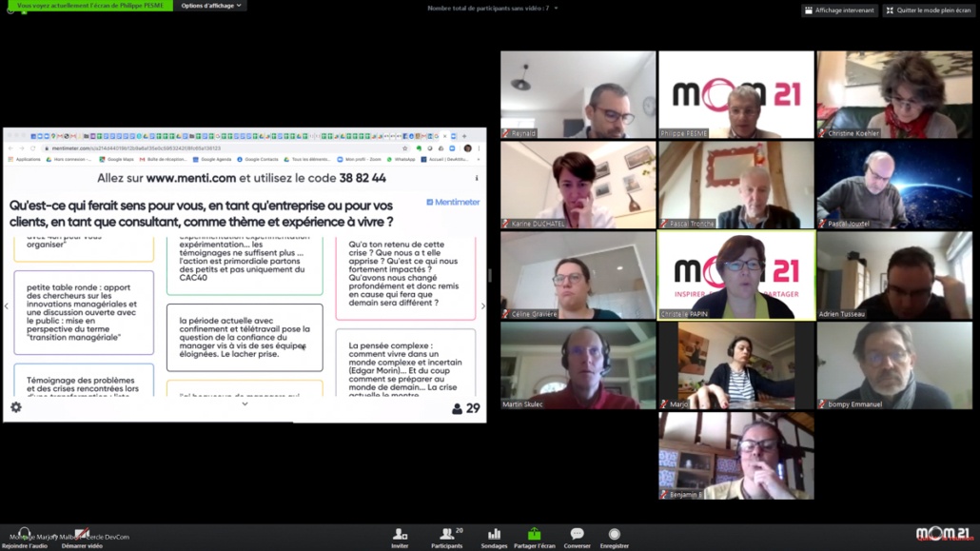Select the 'Qu'a ton retenu de cette crise' card
Image resolution: width=980 pixels, height=551 pixels.
(x=405, y=278)
